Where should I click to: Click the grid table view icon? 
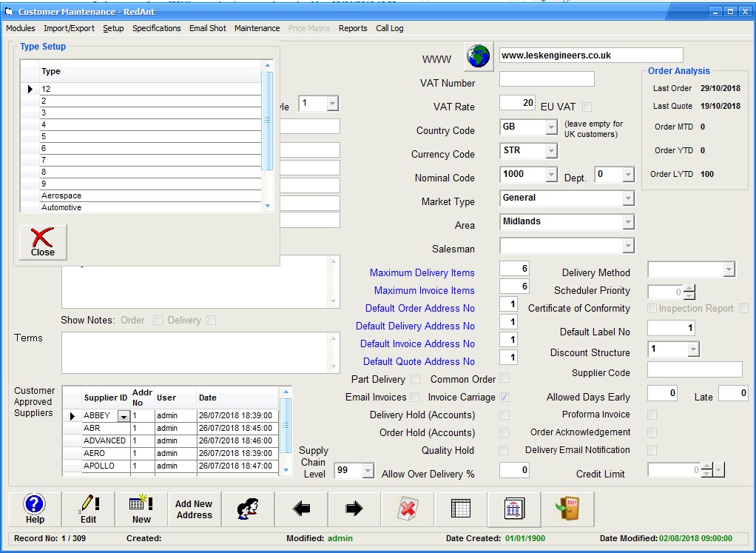pos(461,509)
